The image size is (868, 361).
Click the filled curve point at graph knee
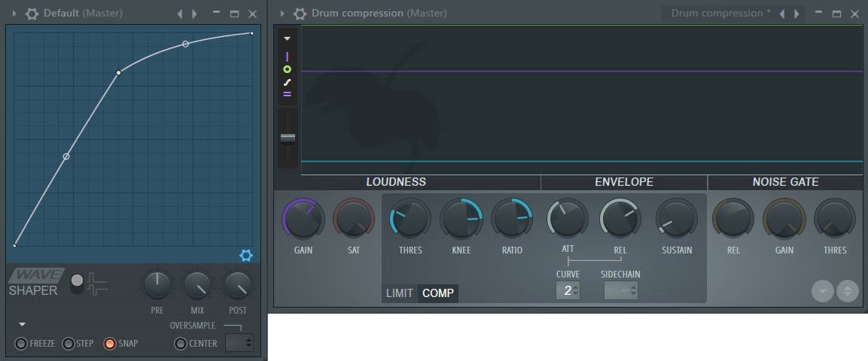point(118,72)
